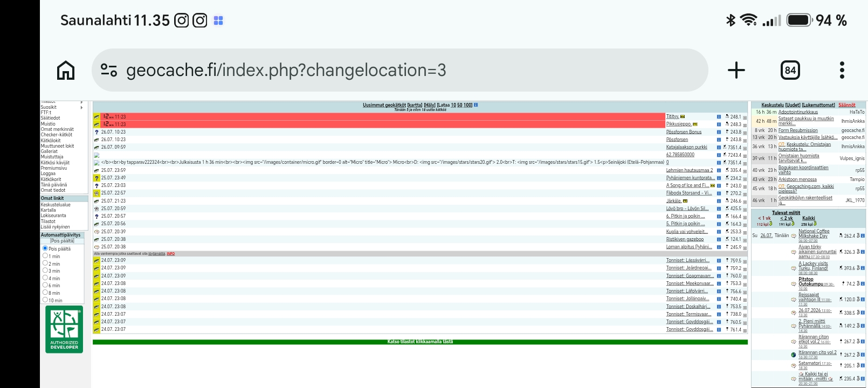Screen dimensions: 868x388
Task: Click info icon next to Uusimmat geokätköt header
Action: point(476,105)
